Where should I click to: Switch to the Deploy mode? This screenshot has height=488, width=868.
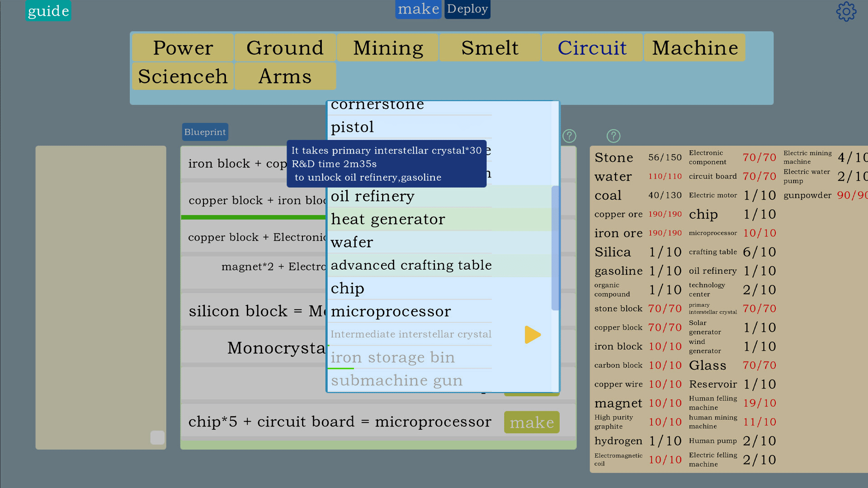(467, 9)
